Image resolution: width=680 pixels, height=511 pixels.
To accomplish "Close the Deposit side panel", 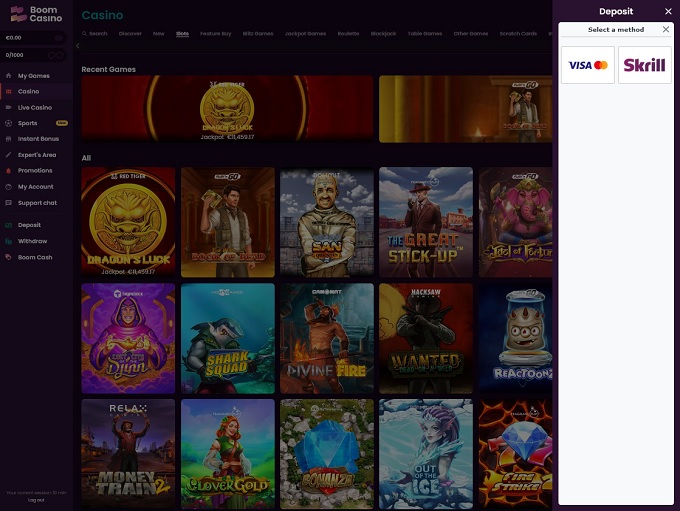I will (x=668, y=11).
